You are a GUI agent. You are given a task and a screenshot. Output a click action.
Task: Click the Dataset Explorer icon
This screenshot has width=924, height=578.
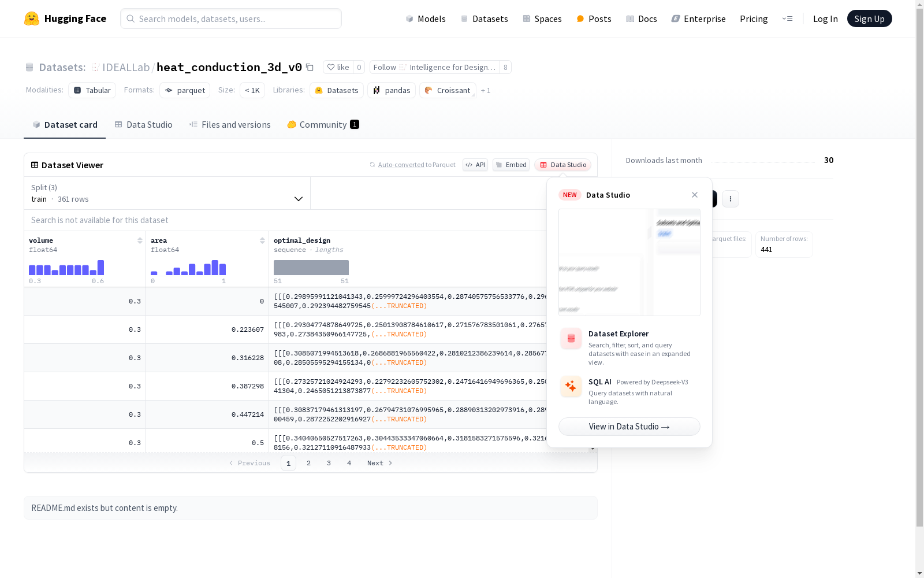click(571, 339)
